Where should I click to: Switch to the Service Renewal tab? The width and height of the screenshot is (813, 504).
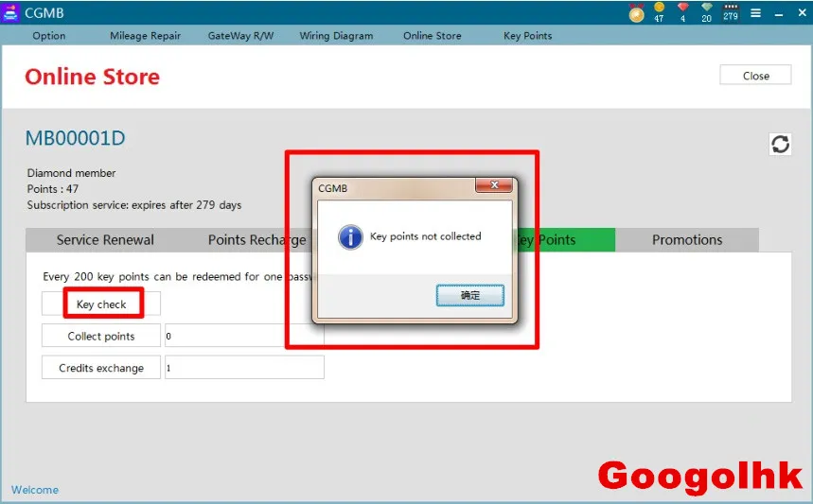(105, 240)
